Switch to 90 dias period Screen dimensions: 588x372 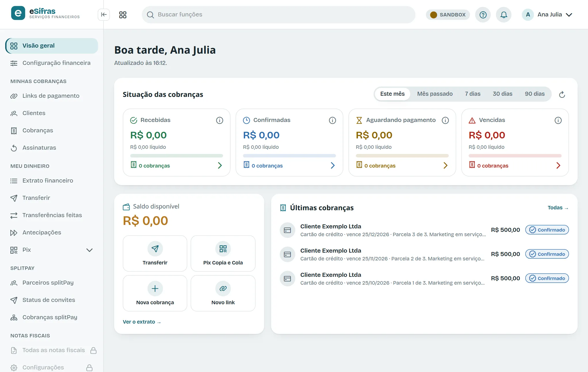pyautogui.click(x=535, y=94)
